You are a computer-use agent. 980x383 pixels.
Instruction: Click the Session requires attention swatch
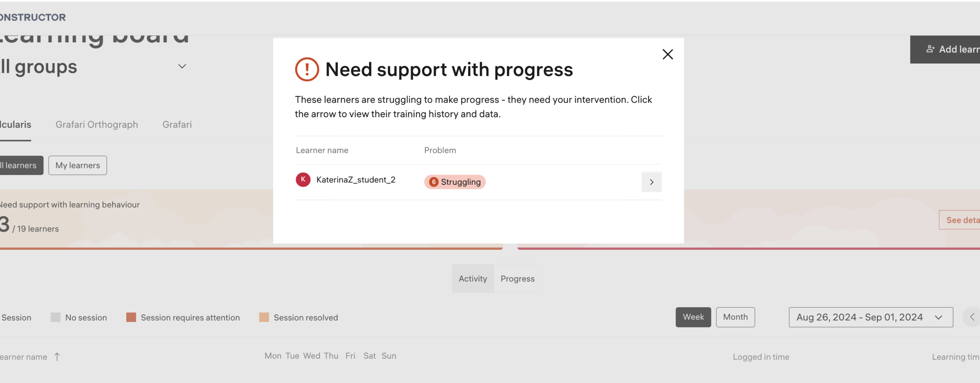(131, 317)
